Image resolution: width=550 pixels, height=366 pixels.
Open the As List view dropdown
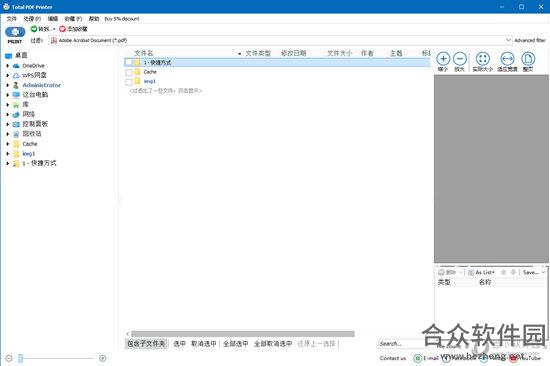click(481, 272)
